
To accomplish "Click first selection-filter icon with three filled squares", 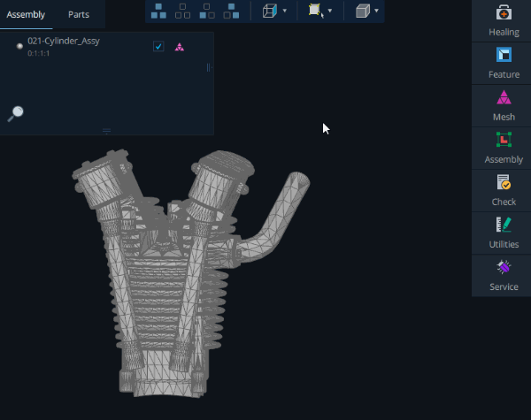I will (x=158, y=11).
